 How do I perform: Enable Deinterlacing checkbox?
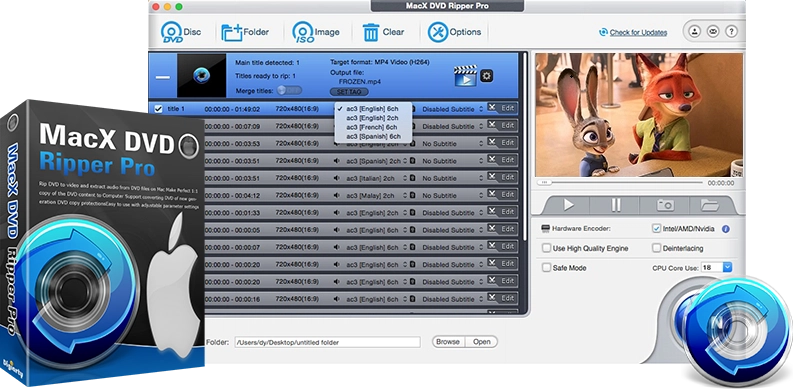point(656,248)
